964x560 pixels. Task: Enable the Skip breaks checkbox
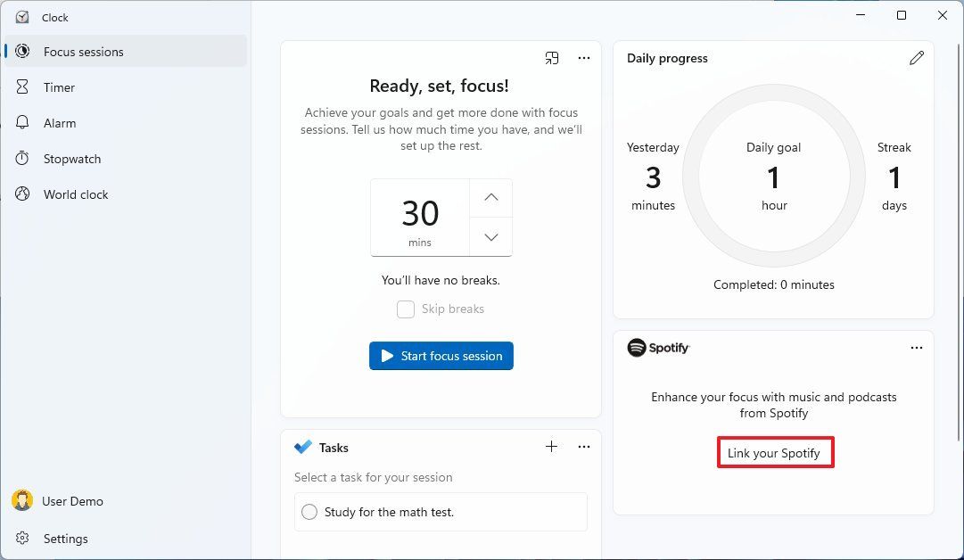pyautogui.click(x=406, y=309)
